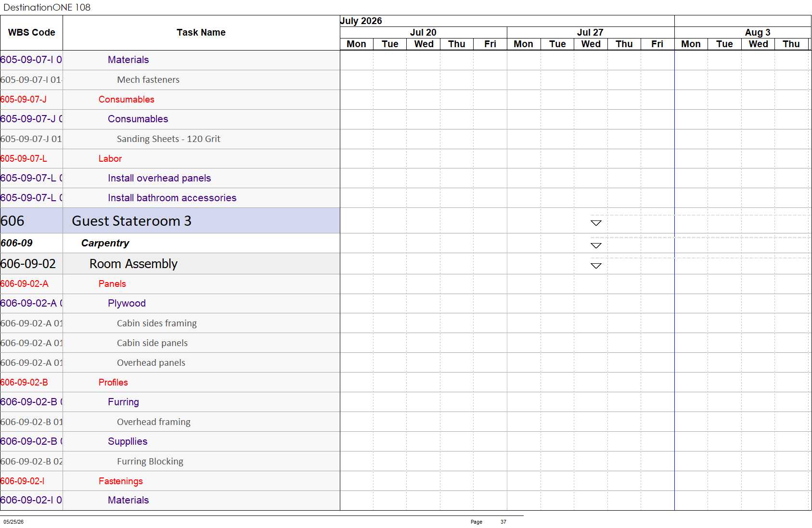Image resolution: width=812 pixels, height=528 pixels.
Task: Select the Panels task name
Action: pos(112,284)
